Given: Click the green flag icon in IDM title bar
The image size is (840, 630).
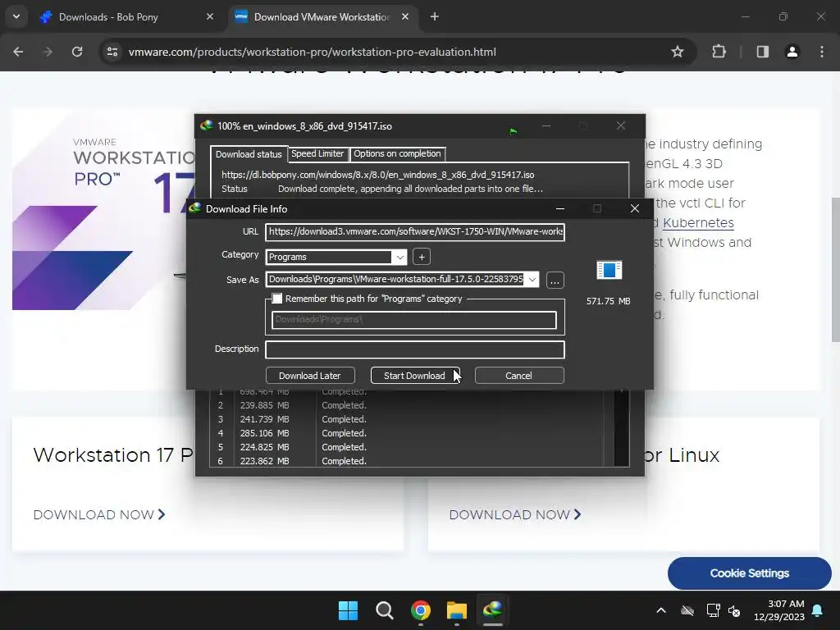Looking at the screenshot, I should tap(514, 130).
